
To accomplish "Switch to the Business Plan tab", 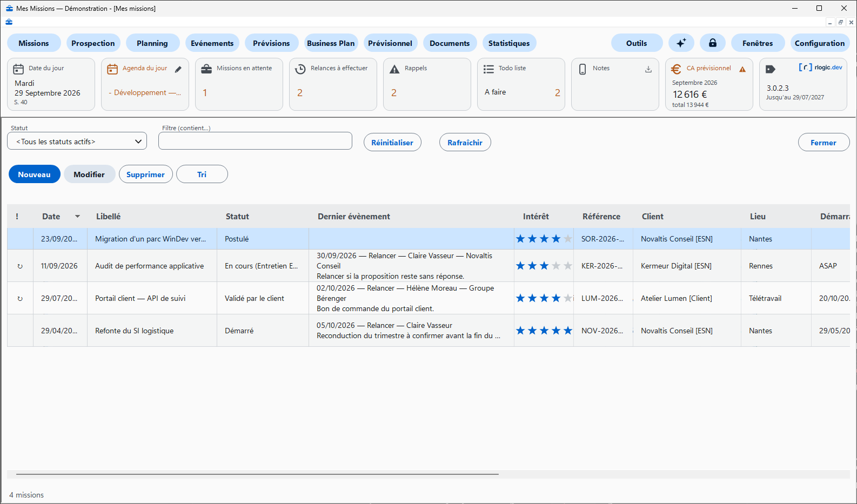I will click(331, 43).
